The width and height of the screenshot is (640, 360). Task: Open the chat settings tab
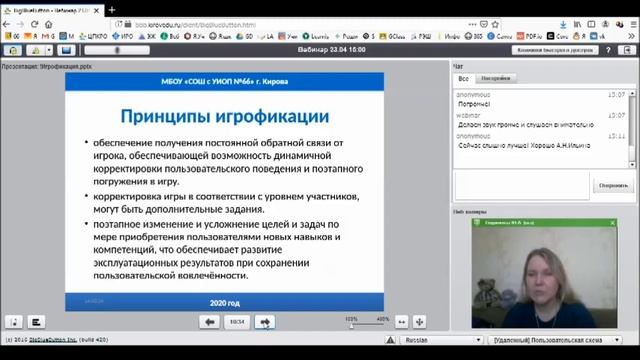click(x=496, y=78)
